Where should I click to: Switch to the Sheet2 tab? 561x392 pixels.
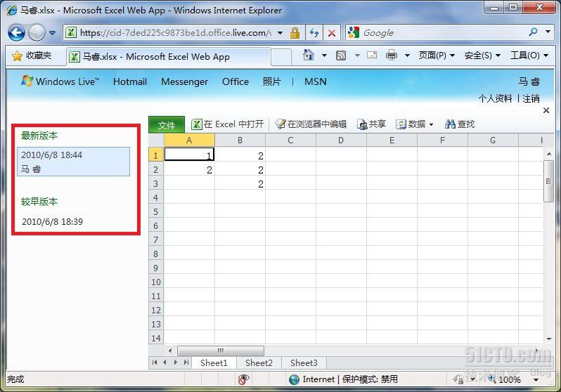(x=259, y=362)
